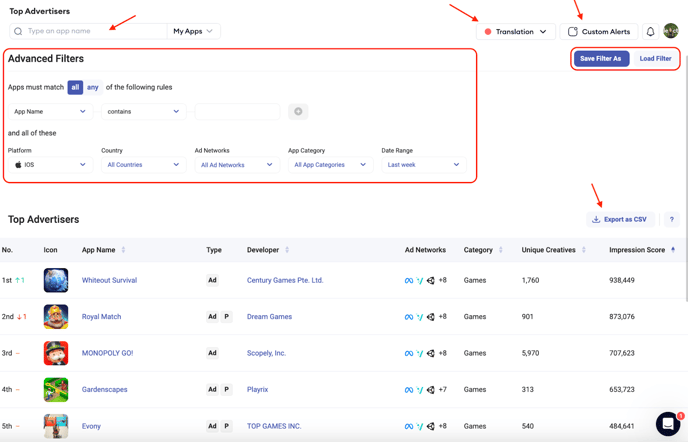The height and width of the screenshot is (442, 688).
Task: Open the App Name rule field dropdown
Action: tap(50, 111)
